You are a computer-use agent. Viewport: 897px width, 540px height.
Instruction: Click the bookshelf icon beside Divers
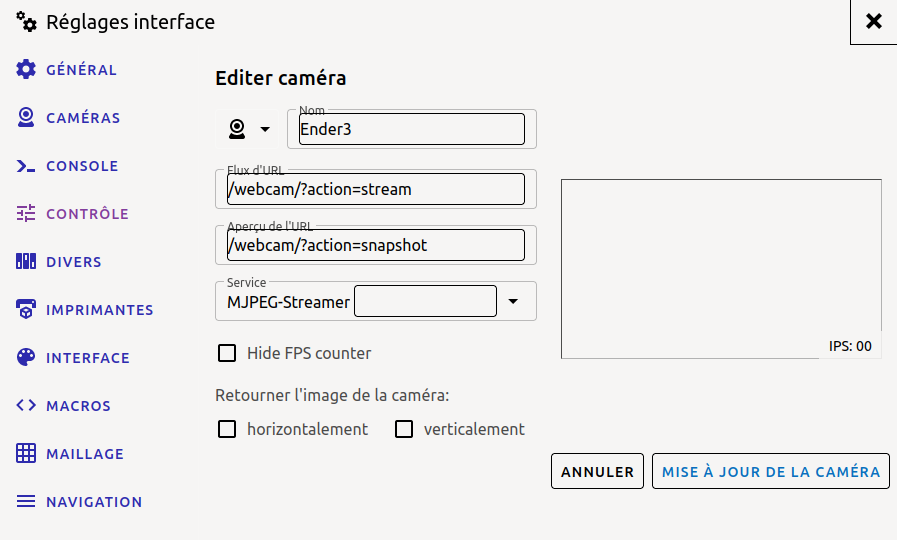(x=26, y=262)
